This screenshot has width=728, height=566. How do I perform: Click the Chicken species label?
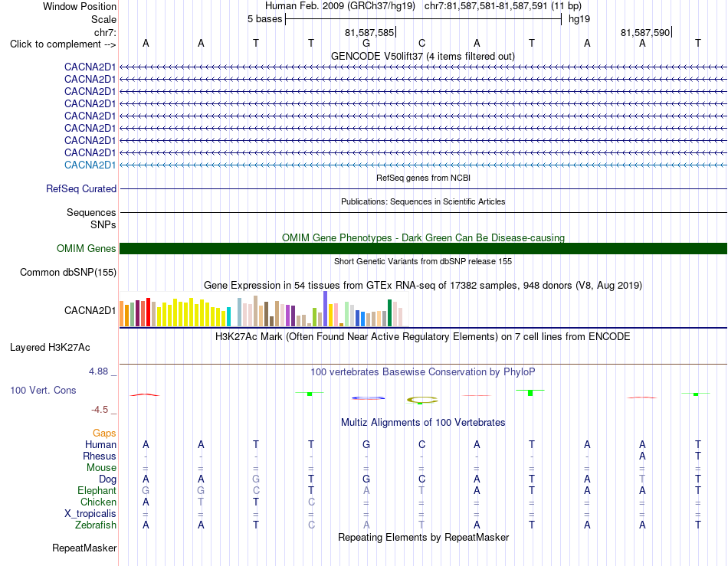click(x=98, y=502)
